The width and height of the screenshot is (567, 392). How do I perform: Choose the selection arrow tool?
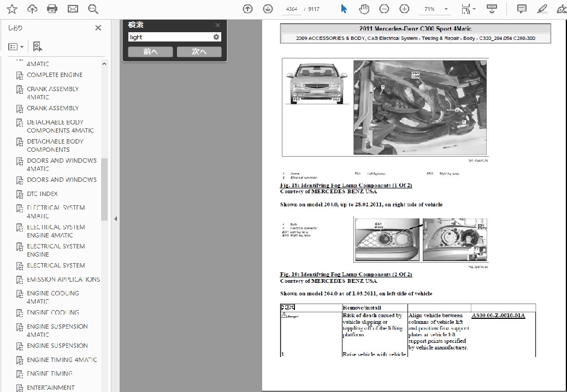pyautogui.click(x=344, y=9)
